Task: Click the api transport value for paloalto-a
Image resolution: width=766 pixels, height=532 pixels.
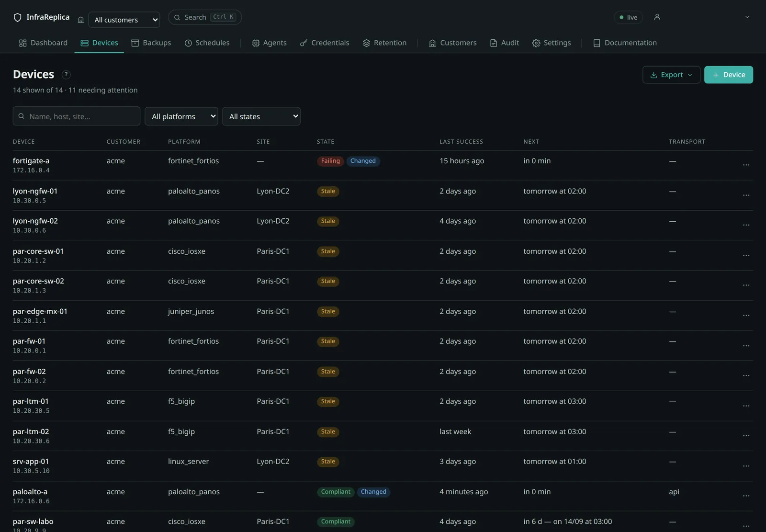Action: (674, 492)
